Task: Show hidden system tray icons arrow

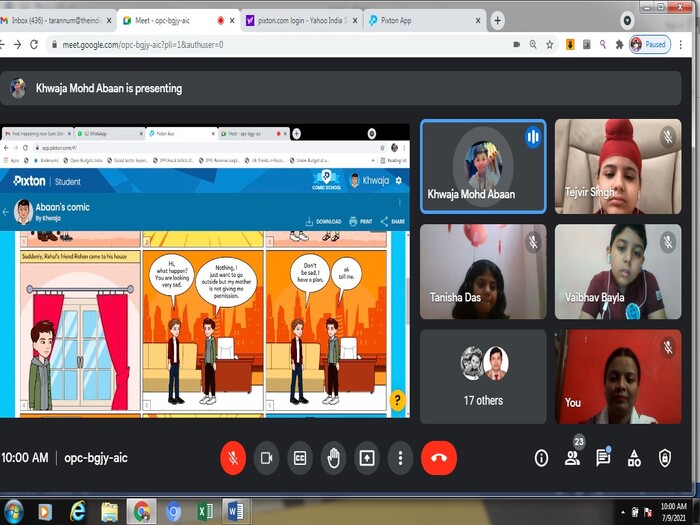Action: (x=623, y=512)
